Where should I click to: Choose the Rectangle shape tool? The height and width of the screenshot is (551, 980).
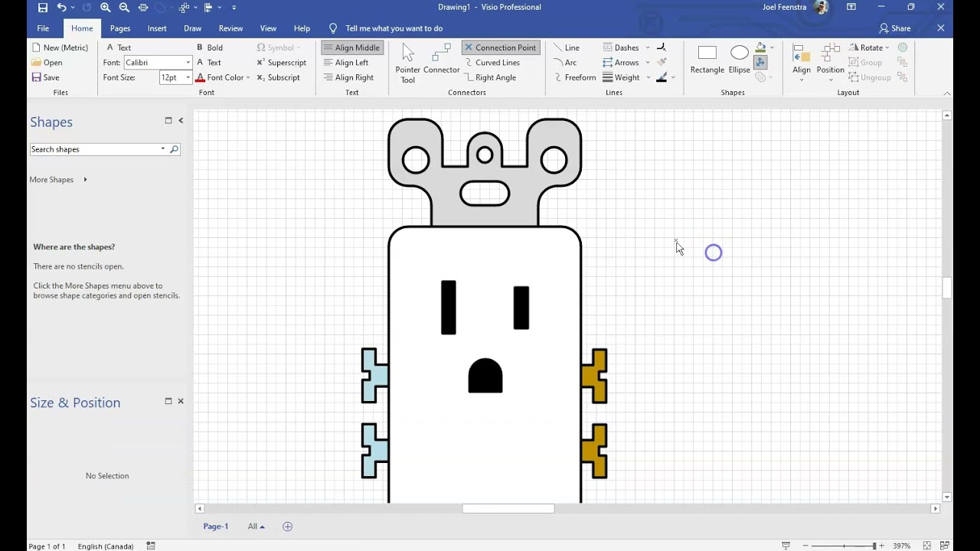pyautogui.click(x=707, y=60)
